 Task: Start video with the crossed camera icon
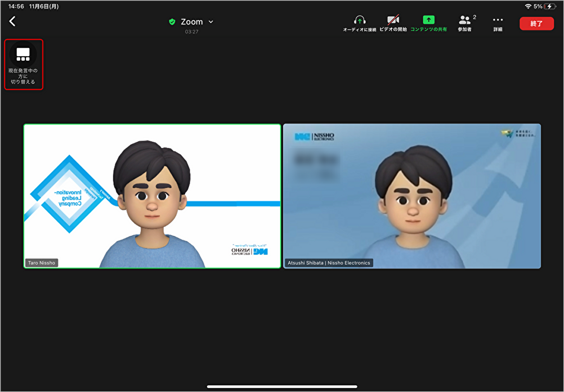[393, 24]
